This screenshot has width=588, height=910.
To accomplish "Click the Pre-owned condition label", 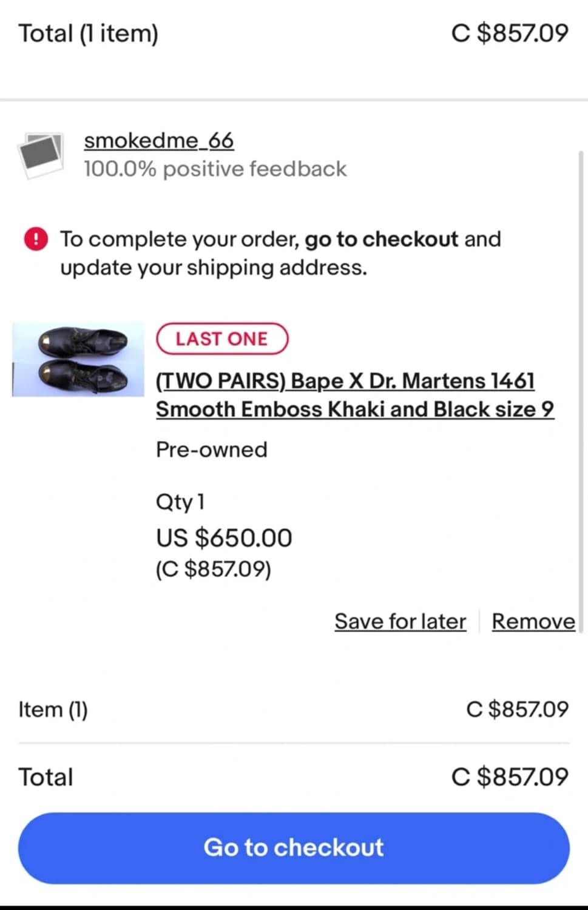I will [211, 450].
